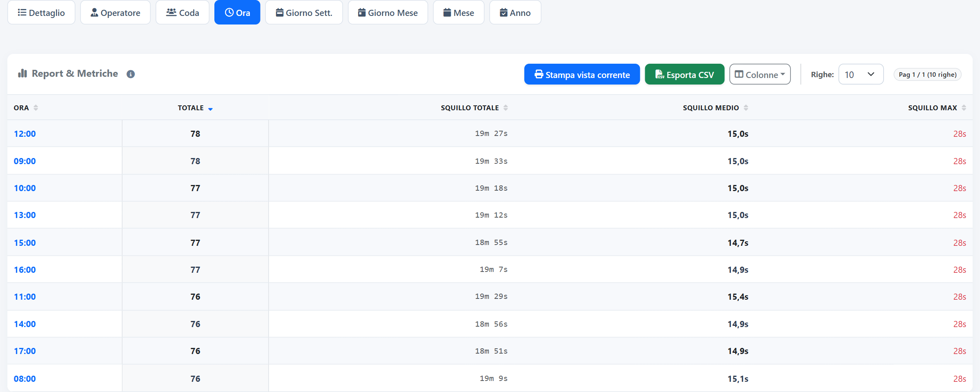Open the Colonne dropdown
Viewport: 980px width, 392px height.
tap(760, 74)
